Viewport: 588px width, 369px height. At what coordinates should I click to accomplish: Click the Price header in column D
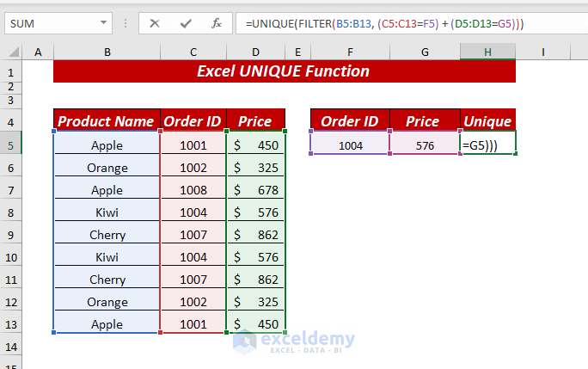[256, 120]
